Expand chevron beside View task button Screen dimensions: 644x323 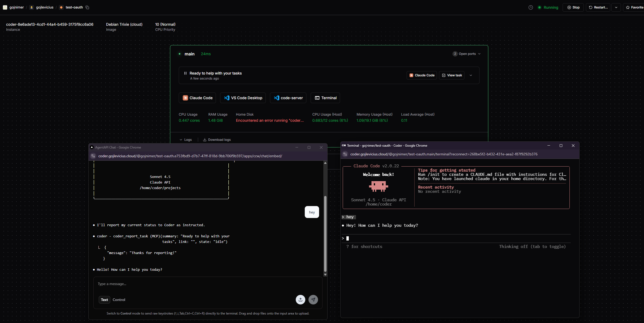point(471,75)
